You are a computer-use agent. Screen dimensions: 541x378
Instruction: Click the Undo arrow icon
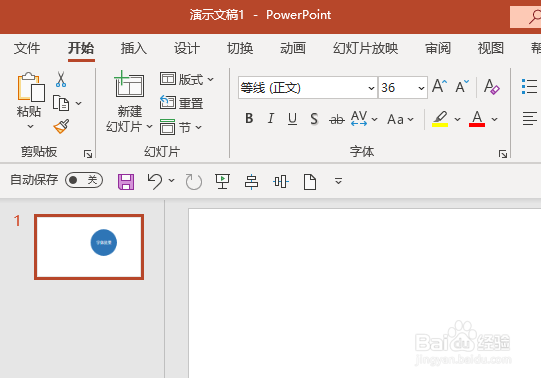[x=154, y=181]
